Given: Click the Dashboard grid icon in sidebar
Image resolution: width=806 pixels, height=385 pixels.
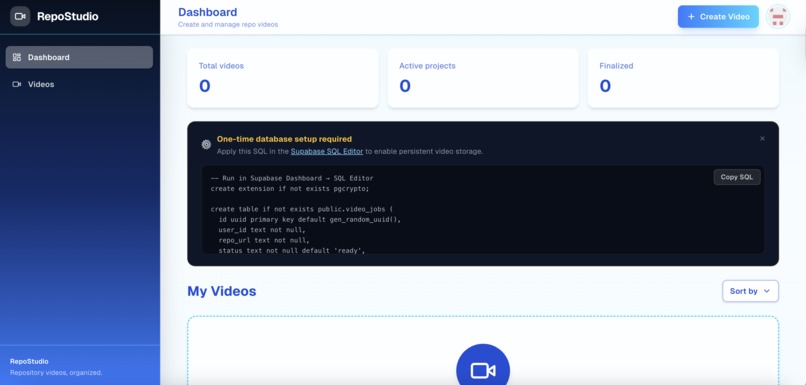Looking at the screenshot, I should pos(16,57).
